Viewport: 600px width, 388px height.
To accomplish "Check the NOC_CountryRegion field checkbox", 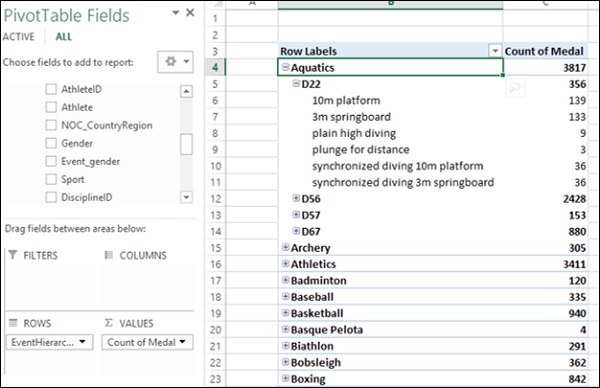I will (51, 125).
